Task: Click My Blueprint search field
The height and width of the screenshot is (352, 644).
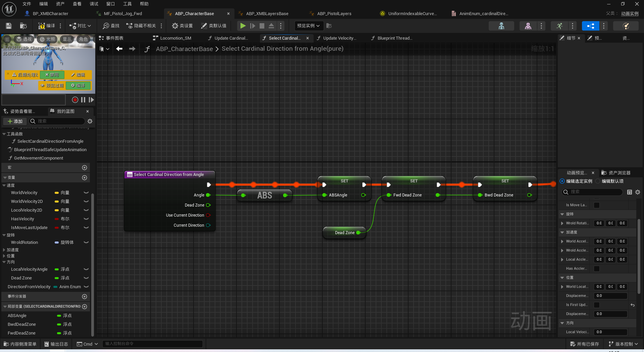Action: click(57, 121)
